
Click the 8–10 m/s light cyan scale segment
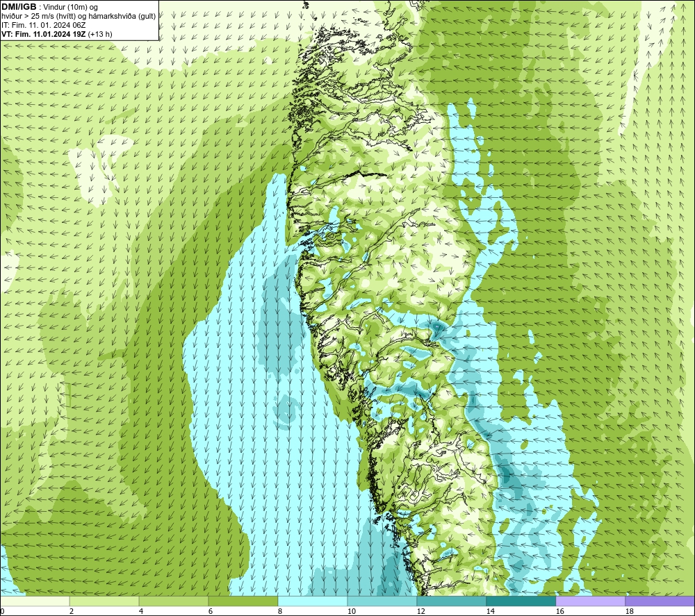(x=313, y=601)
